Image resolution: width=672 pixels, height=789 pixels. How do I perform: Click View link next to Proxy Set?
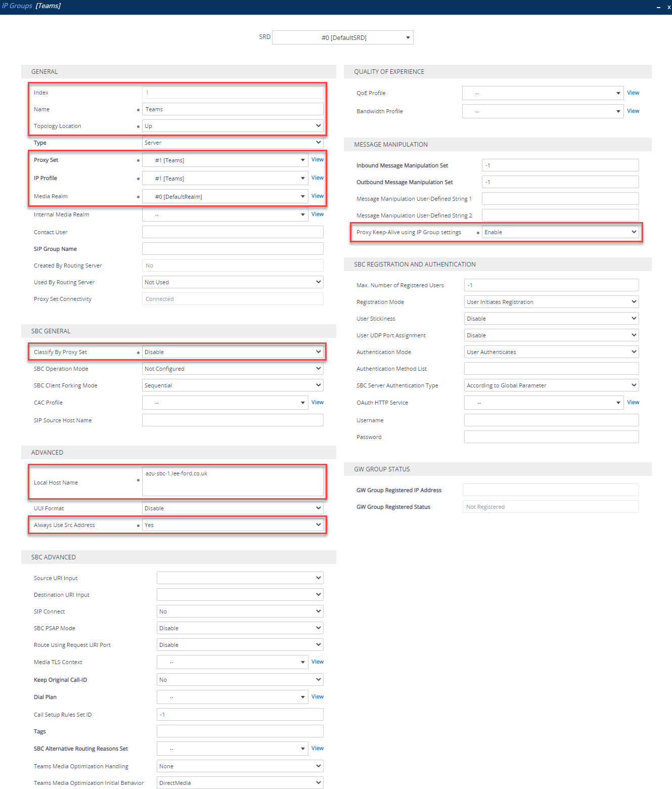[x=318, y=160]
